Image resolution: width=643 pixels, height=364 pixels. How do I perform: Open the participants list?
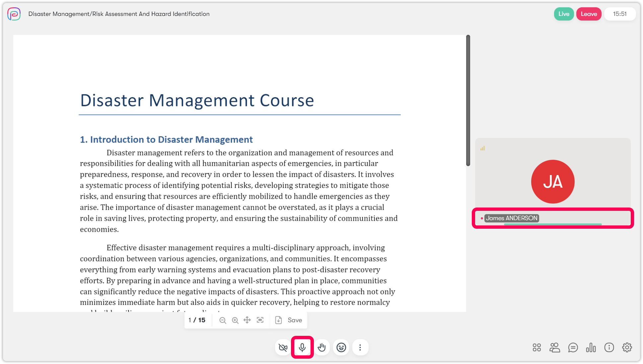pyautogui.click(x=554, y=347)
